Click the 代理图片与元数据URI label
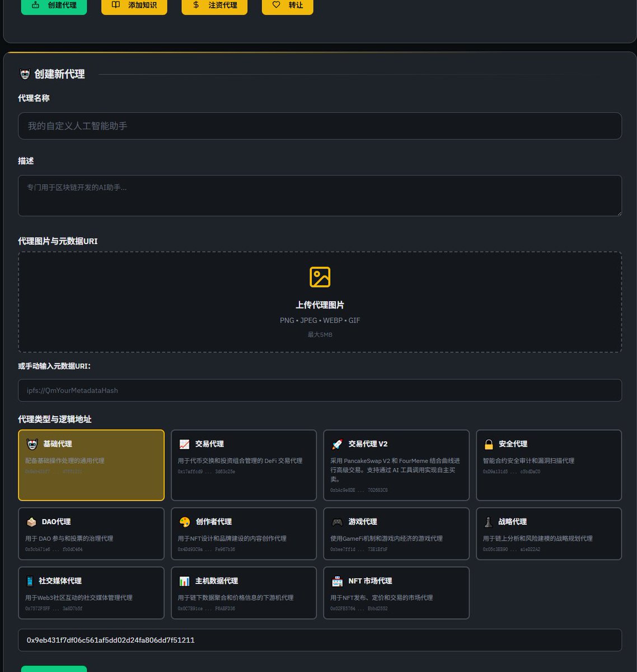The image size is (637, 672). [x=58, y=241]
